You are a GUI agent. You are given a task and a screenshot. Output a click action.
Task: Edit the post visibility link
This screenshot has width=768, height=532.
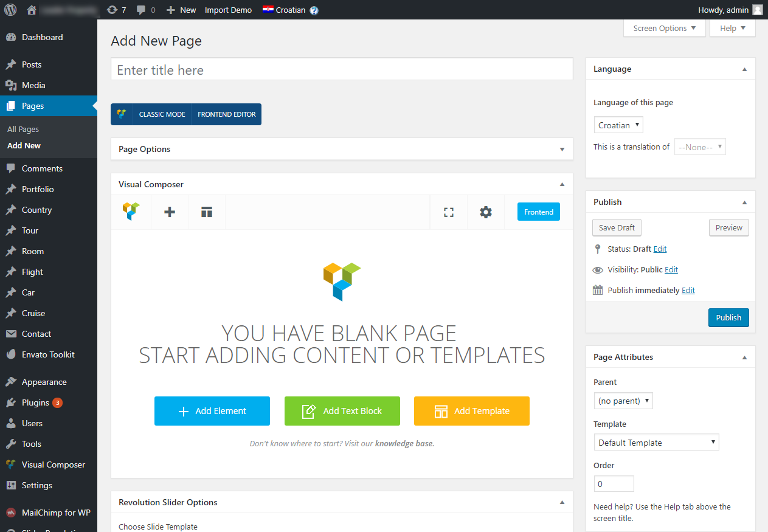coord(671,270)
